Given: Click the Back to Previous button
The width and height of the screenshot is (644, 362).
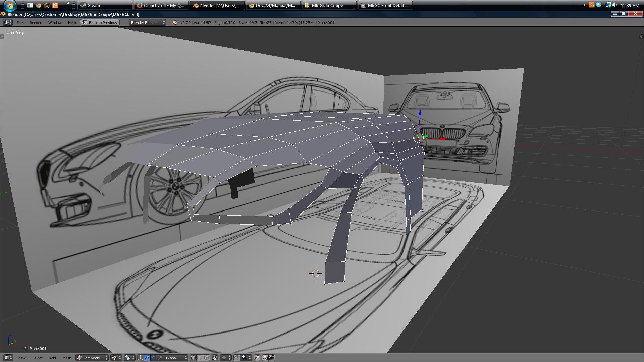Looking at the screenshot, I should tap(100, 22).
